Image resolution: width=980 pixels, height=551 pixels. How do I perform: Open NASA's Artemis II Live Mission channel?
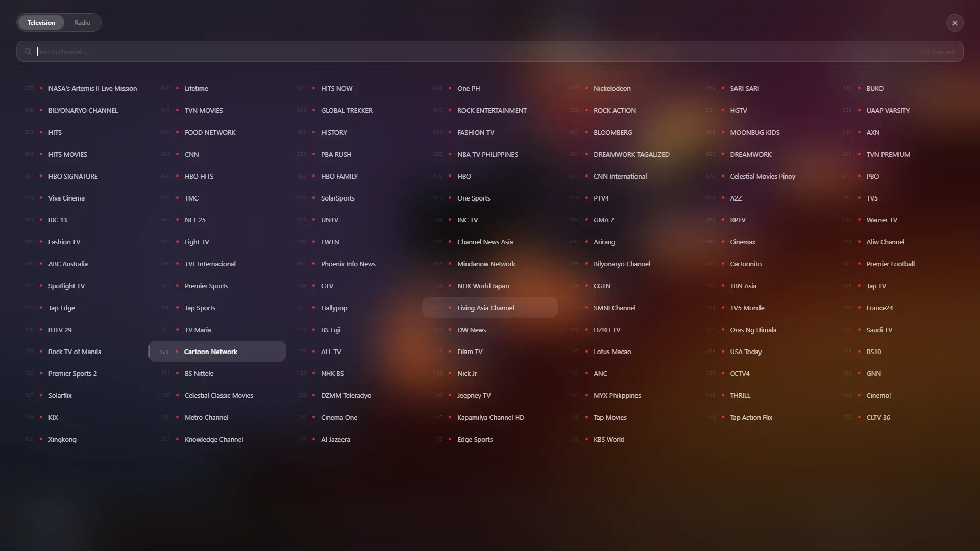tap(81, 88)
